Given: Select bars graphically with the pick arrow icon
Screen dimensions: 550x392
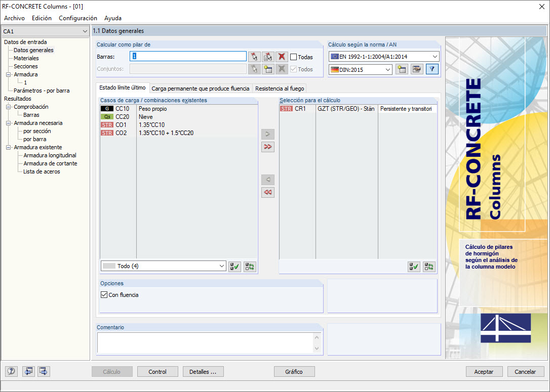Looking at the screenshot, I should point(256,57).
